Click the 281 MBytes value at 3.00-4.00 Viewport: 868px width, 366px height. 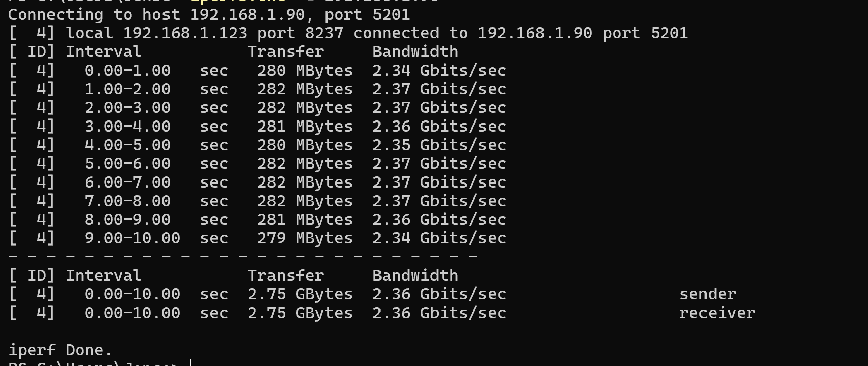click(305, 127)
